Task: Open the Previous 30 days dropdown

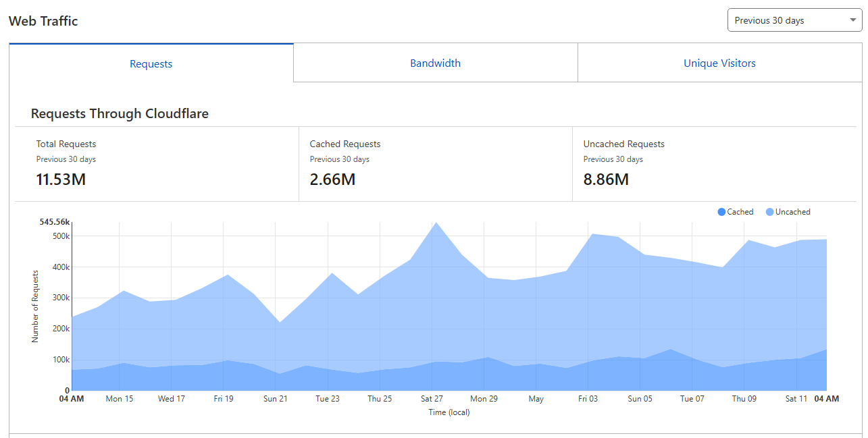Action: click(794, 20)
